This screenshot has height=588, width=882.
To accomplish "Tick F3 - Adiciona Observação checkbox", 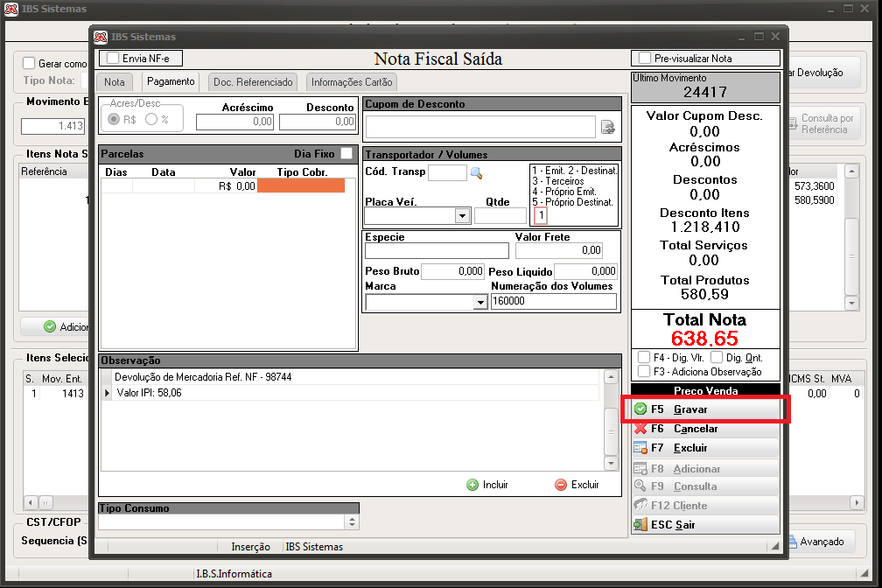I will [x=645, y=371].
